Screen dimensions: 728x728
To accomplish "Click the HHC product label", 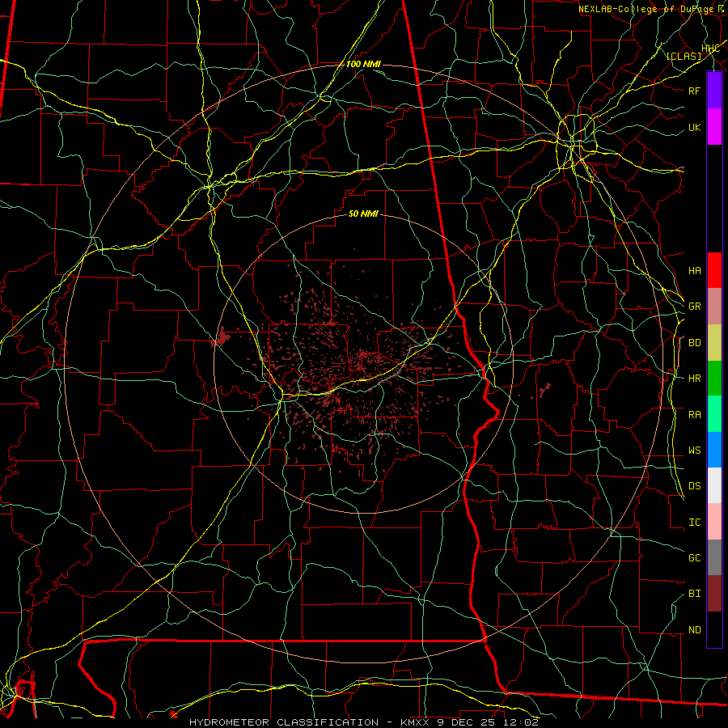I will click(710, 49).
